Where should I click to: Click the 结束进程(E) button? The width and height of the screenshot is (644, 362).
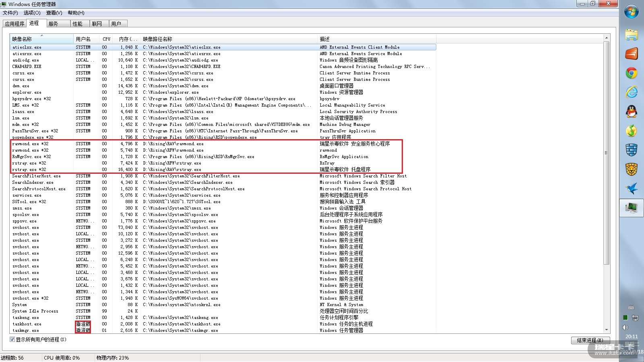click(590, 340)
